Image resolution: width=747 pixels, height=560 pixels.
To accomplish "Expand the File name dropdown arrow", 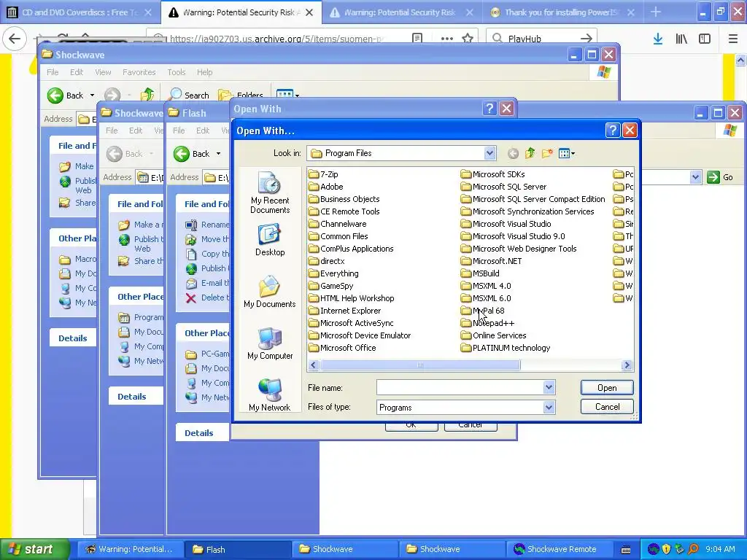I will coord(549,387).
